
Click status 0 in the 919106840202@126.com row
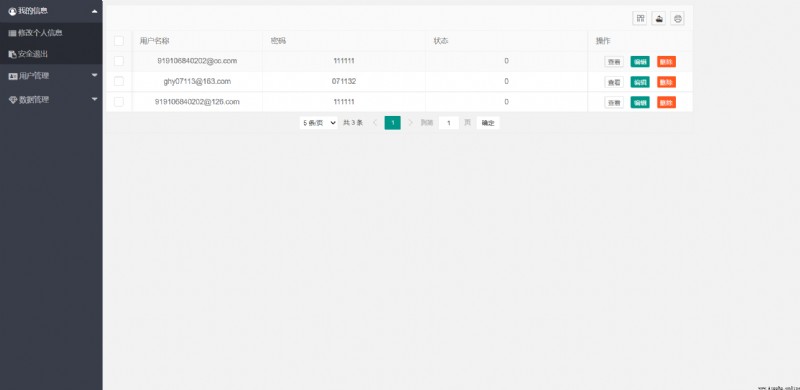507,102
